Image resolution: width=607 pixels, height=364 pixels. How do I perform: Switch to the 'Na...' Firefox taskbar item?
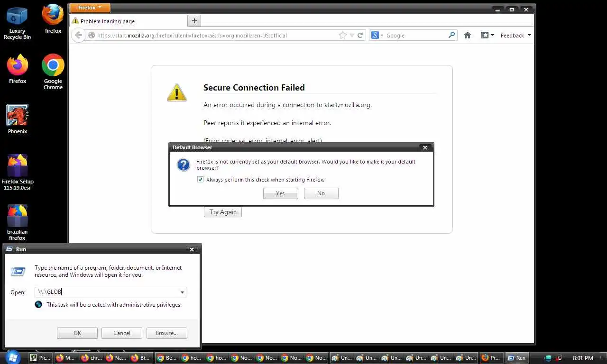point(117,358)
